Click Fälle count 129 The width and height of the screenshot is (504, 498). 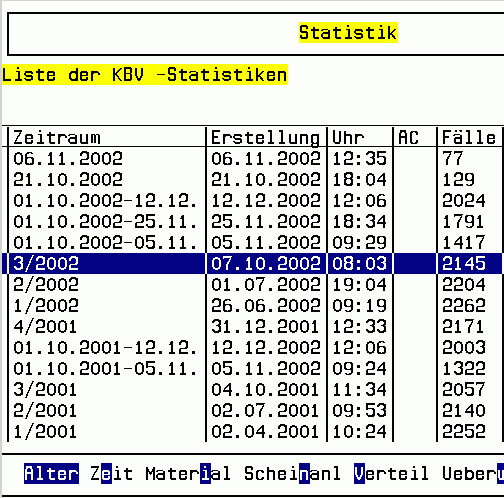(458, 179)
